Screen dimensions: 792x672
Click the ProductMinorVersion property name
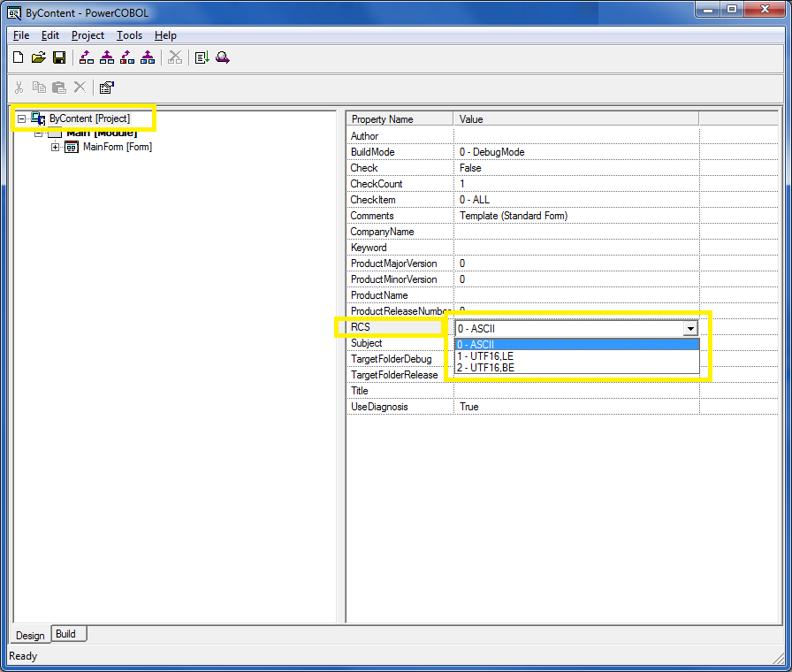coord(394,279)
